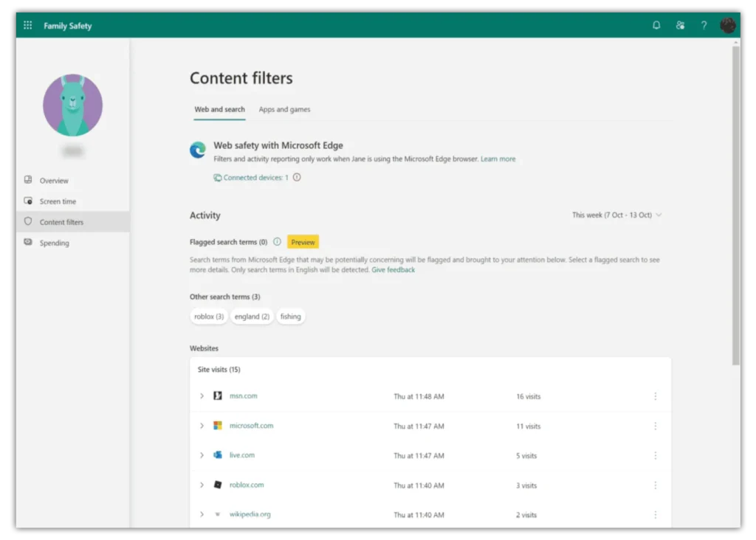
Task: Click the Screen time clock icon
Action: pyautogui.click(x=28, y=201)
